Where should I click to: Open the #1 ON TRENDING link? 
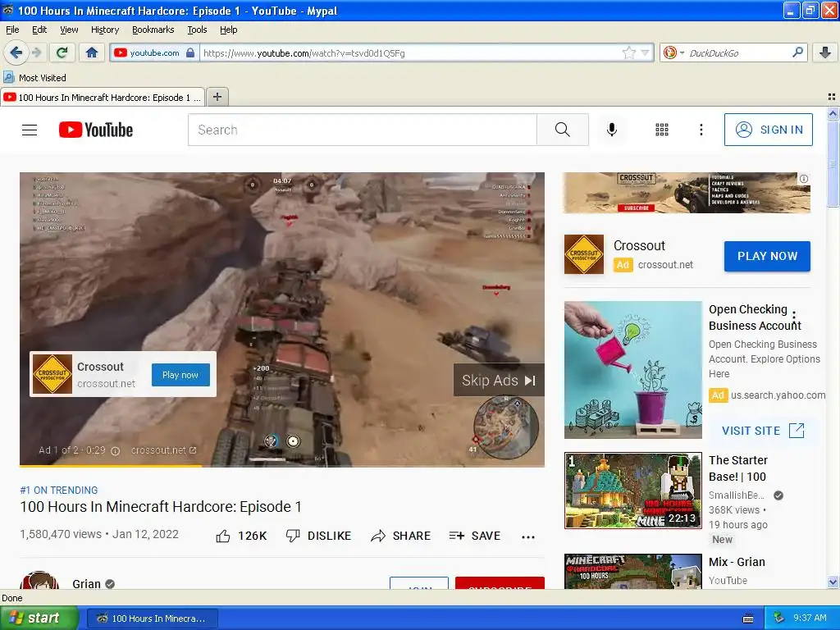click(59, 491)
